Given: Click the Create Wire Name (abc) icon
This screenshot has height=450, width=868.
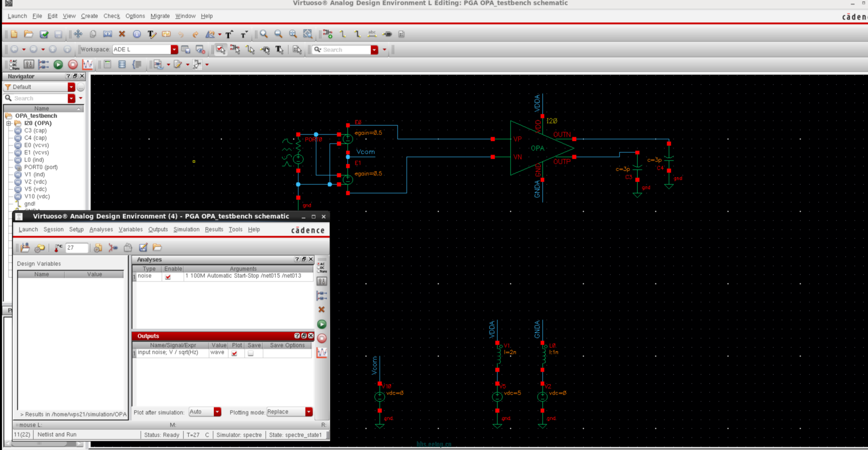Looking at the screenshot, I should tap(372, 34).
